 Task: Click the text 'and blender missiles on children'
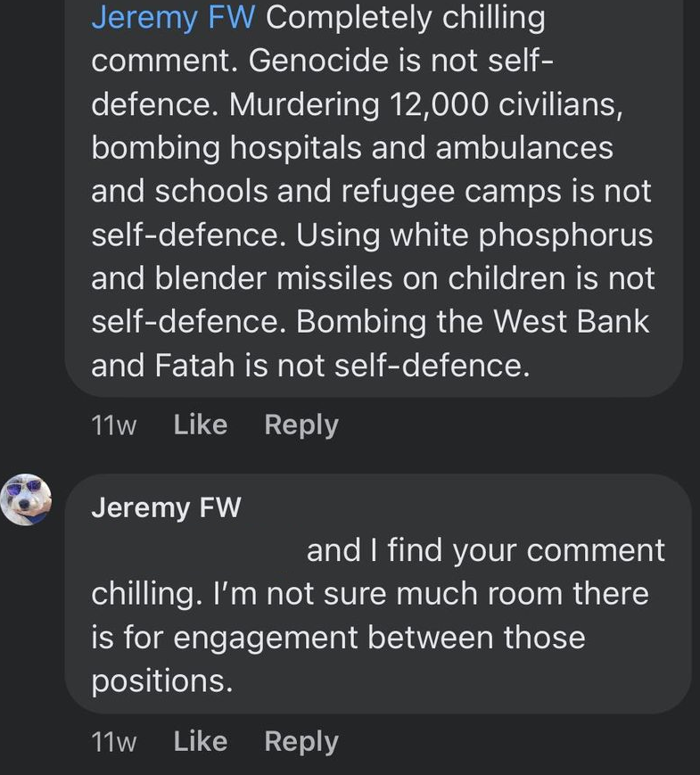[328, 278]
